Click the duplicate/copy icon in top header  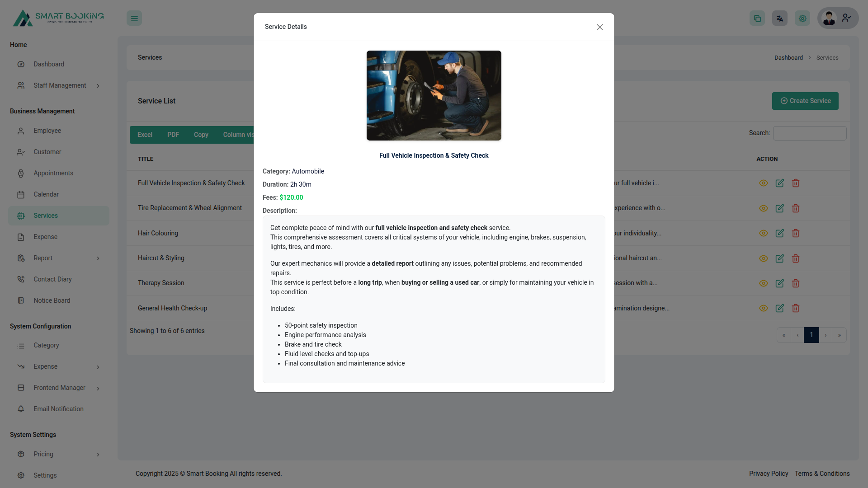click(757, 18)
